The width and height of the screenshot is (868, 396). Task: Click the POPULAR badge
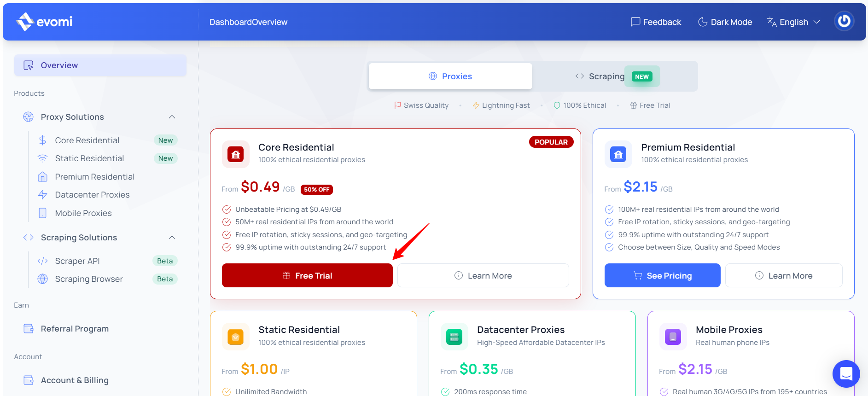(551, 142)
